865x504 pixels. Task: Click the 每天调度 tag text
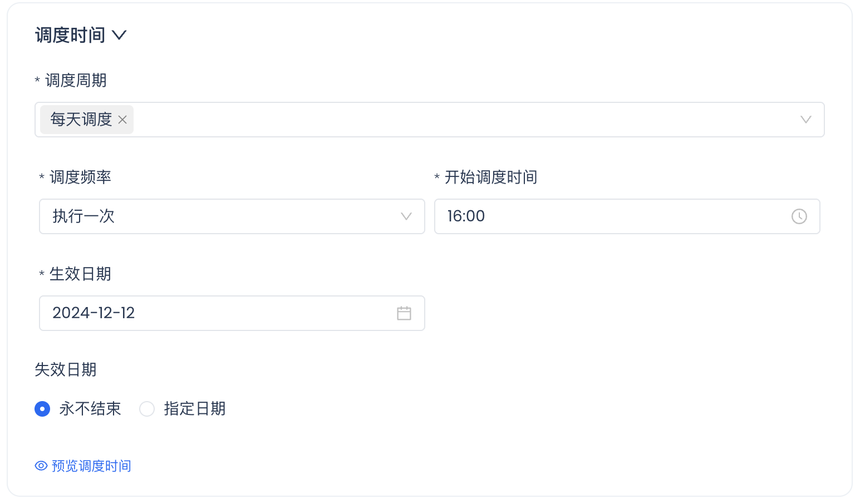click(x=81, y=120)
